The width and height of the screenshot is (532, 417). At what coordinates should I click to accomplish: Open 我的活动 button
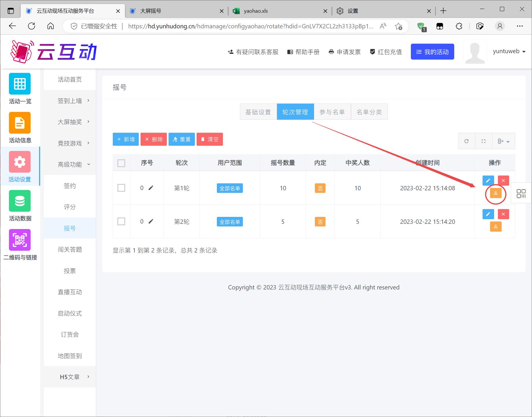432,52
